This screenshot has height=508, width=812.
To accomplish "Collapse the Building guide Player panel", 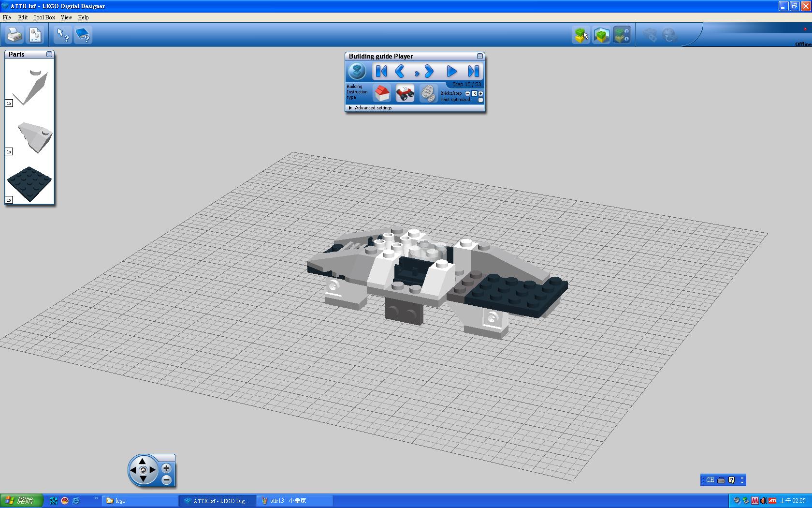I will click(x=479, y=56).
